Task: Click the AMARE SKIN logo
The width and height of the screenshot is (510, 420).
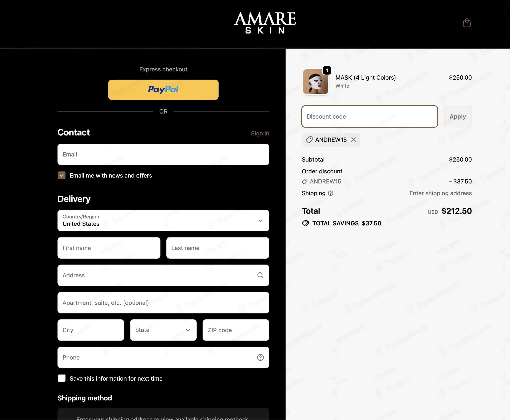Action: coord(265,23)
